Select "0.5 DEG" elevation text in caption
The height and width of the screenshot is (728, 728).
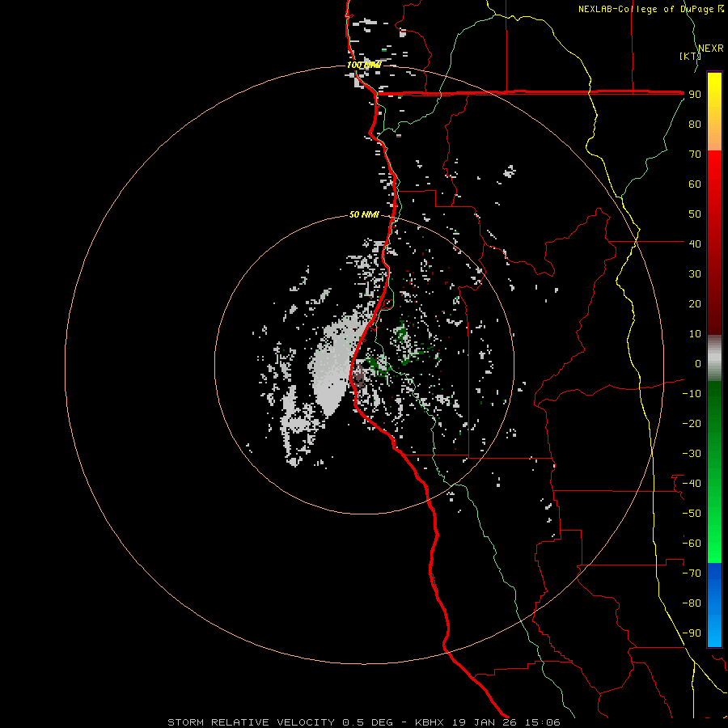click(x=368, y=722)
